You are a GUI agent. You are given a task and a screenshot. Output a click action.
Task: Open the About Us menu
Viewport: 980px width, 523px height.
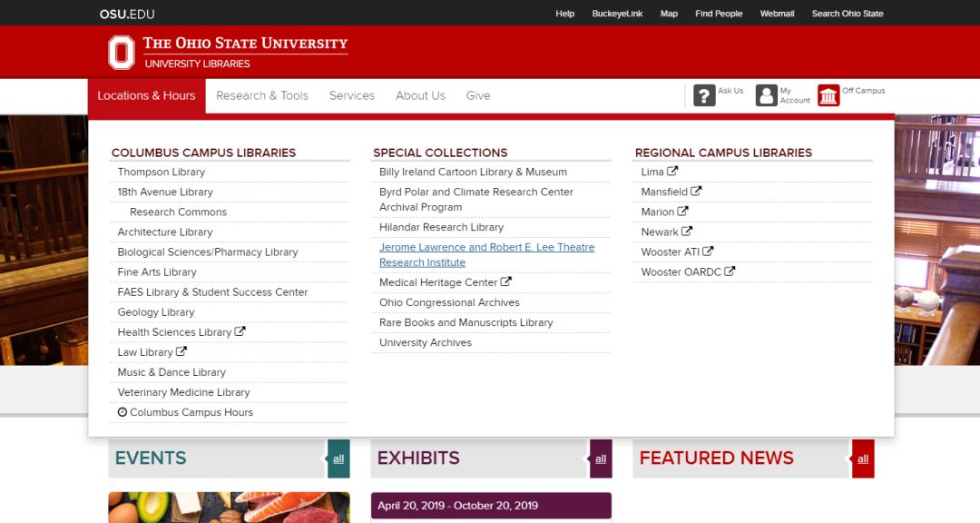[421, 95]
